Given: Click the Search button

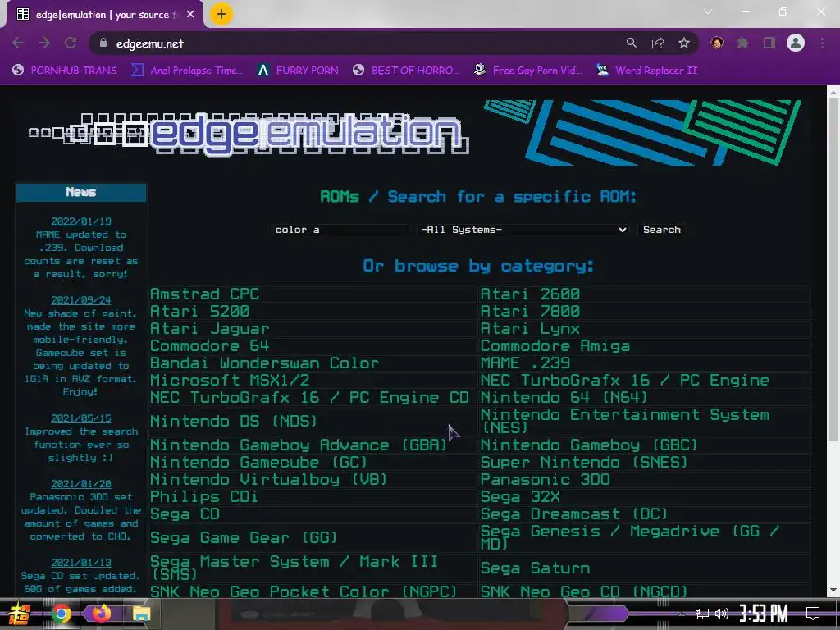Looking at the screenshot, I should click(x=662, y=230).
